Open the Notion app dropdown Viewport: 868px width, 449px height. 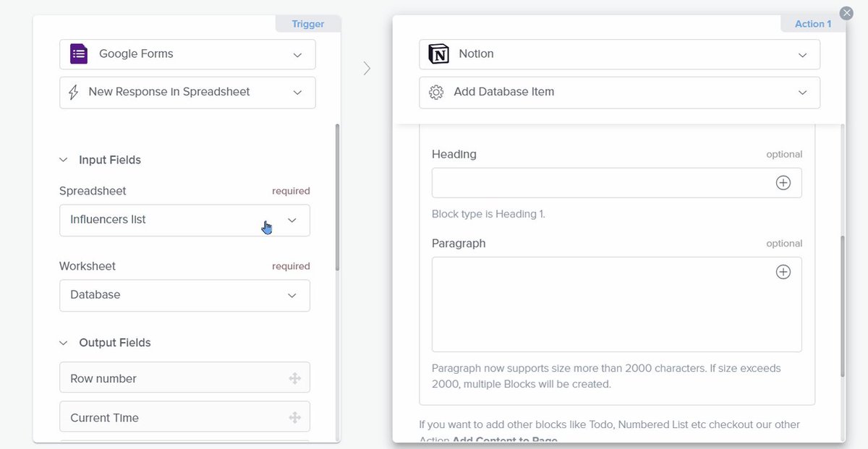[619, 54]
